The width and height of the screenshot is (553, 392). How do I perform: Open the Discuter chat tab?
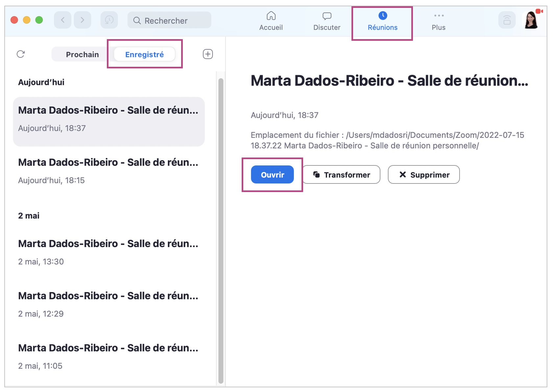[x=326, y=21]
